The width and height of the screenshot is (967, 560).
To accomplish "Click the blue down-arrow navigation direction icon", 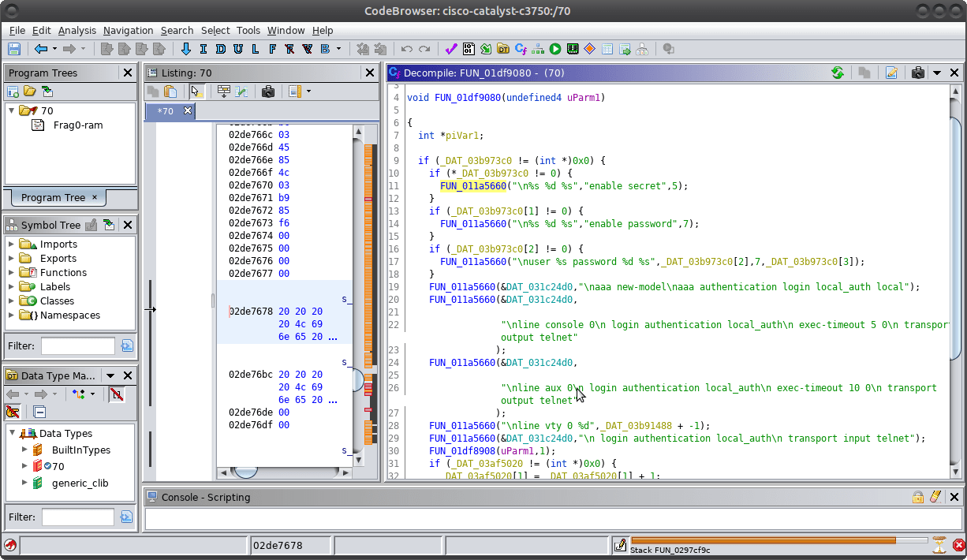I will pos(186,49).
